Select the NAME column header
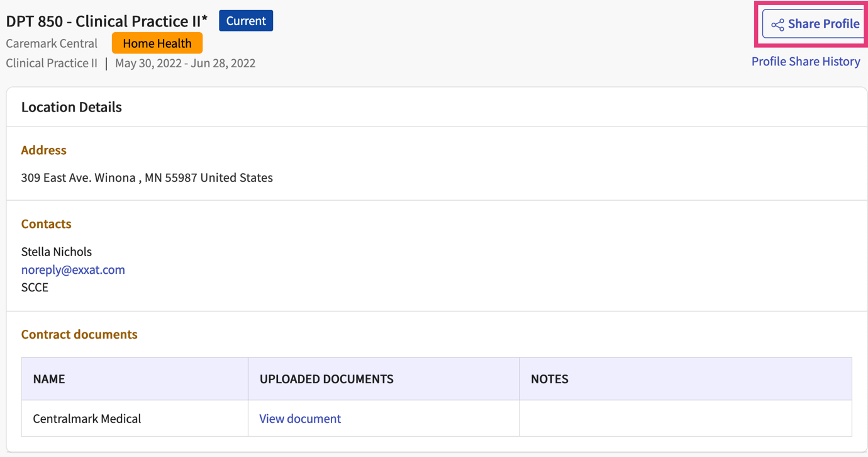This screenshot has width=868, height=457. (x=48, y=378)
